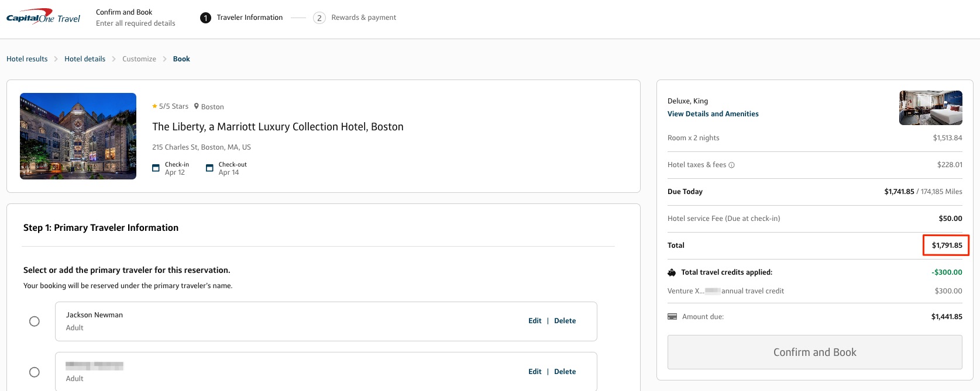This screenshot has width=980, height=391.
Task: Click the Boston location pin icon
Action: pyautogui.click(x=197, y=106)
